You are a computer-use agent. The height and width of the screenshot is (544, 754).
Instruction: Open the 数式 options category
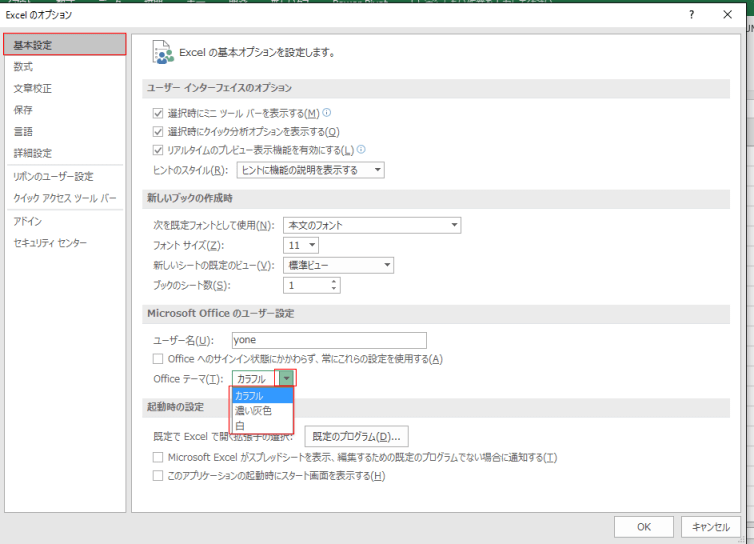click(x=65, y=66)
